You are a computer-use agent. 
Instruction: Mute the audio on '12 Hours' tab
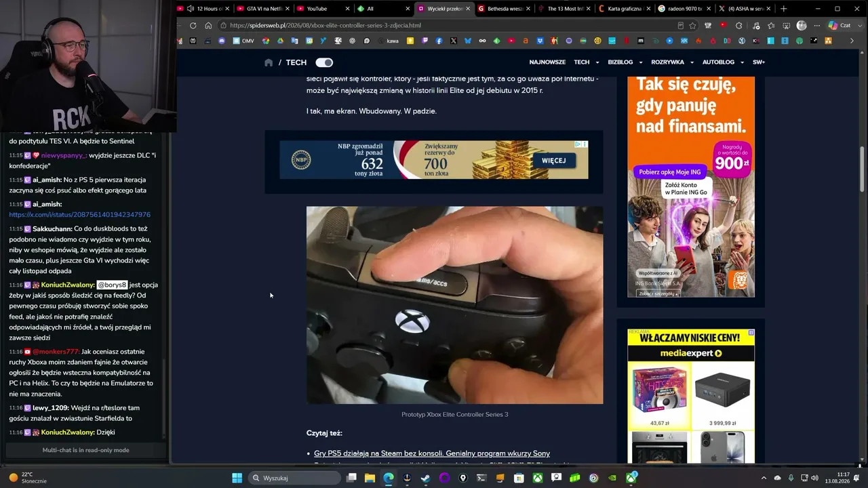coord(191,9)
